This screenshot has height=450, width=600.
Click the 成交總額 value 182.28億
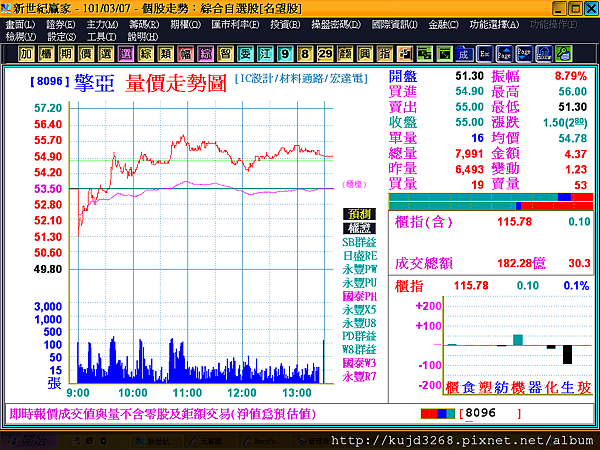pos(521,263)
